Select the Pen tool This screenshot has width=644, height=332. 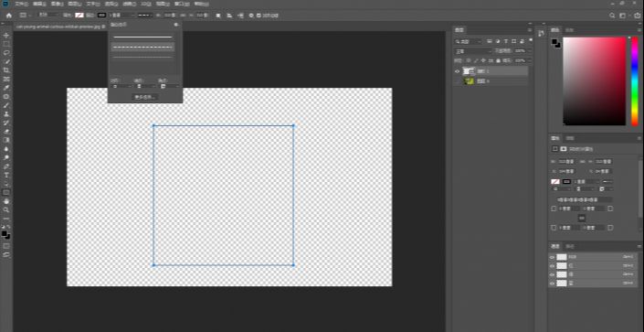pyautogui.click(x=6, y=166)
